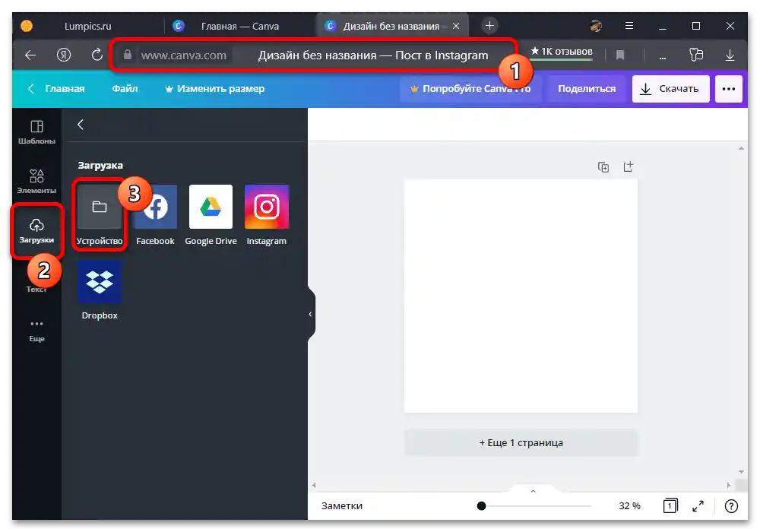Choose Google Drive as upload source
Screen dimensions: 760x532
[x=211, y=216]
